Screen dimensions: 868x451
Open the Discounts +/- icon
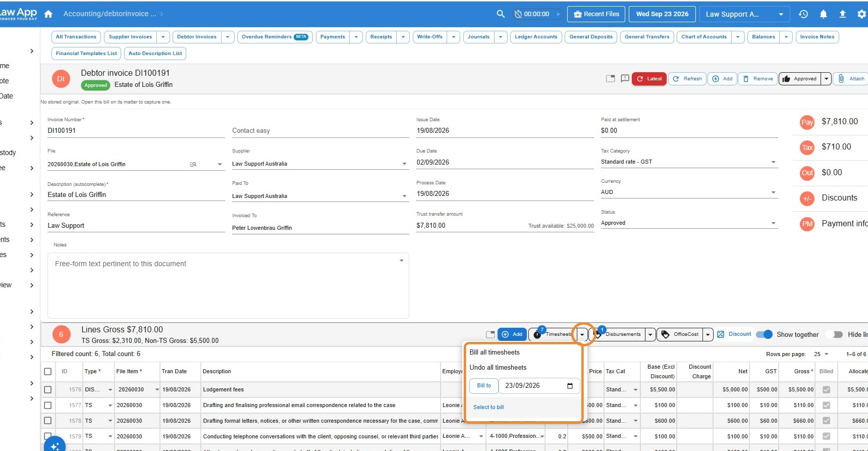point(807,198)
